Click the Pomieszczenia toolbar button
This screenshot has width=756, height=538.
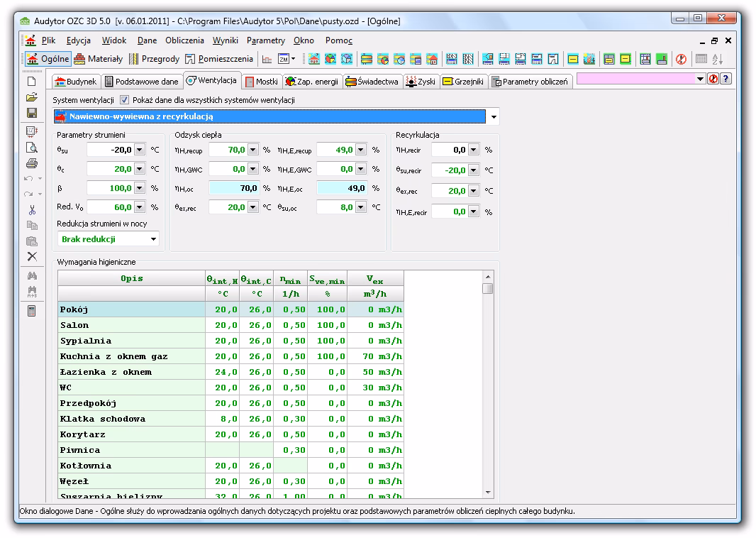tap(219, 59)
